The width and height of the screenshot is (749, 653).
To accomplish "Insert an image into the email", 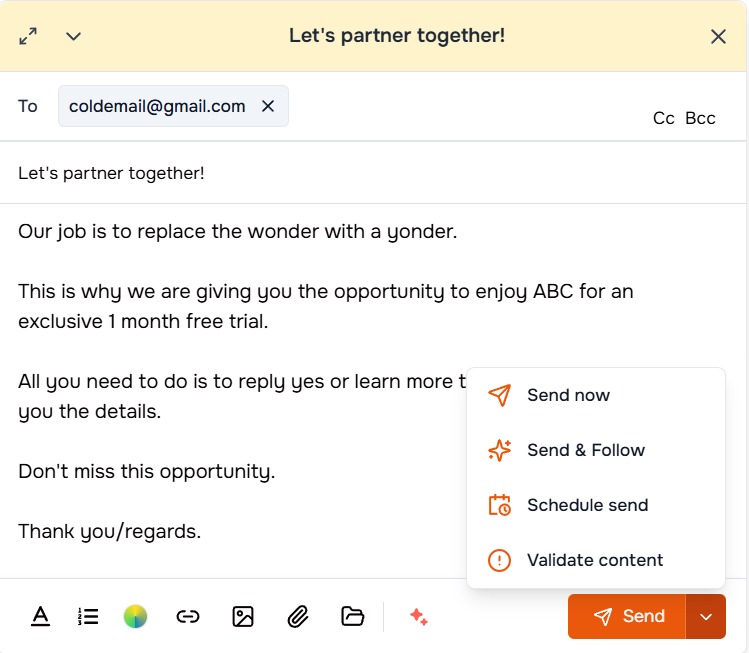I will (243, 617).
